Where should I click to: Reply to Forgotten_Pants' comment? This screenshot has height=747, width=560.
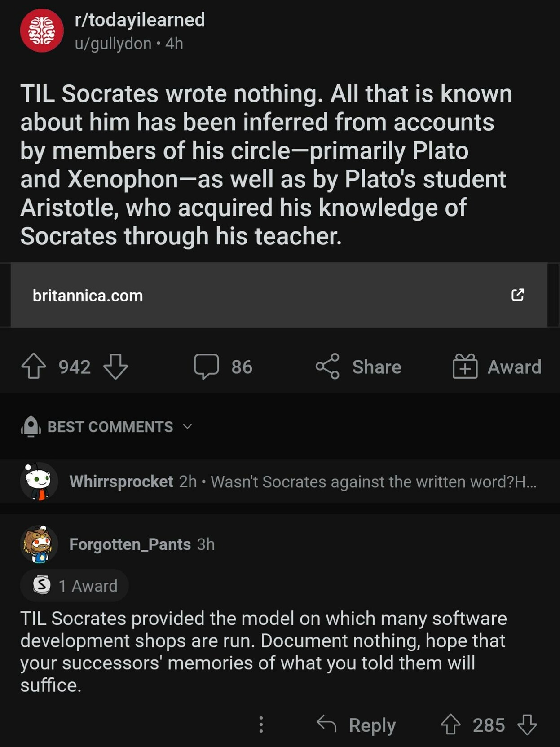coord(357,725)
